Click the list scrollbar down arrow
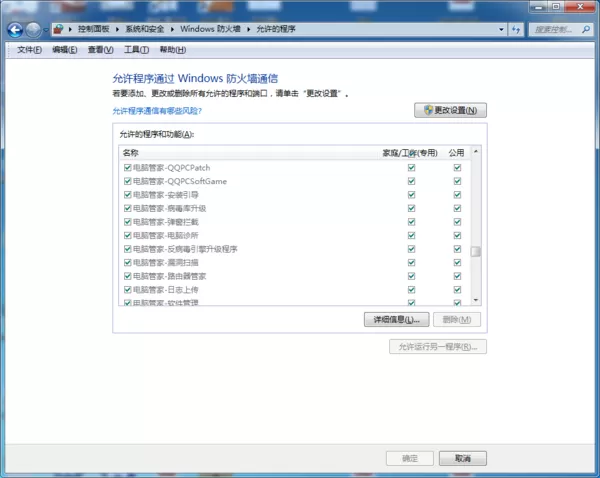 click(x=476, y=300)
